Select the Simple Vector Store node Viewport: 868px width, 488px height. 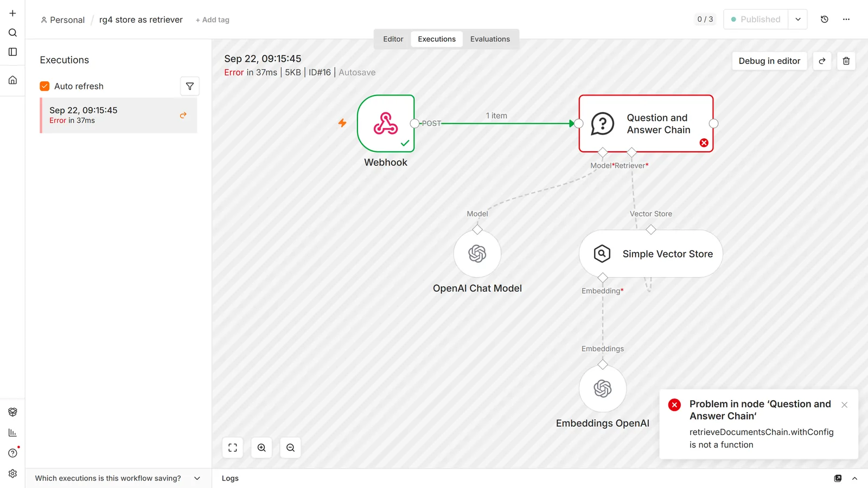coord(651,254)
